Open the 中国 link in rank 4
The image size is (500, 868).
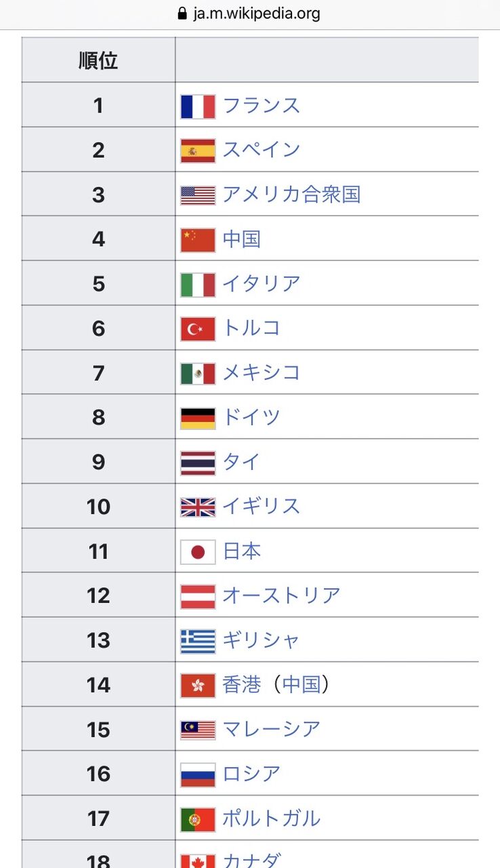(x=241, y=239)
